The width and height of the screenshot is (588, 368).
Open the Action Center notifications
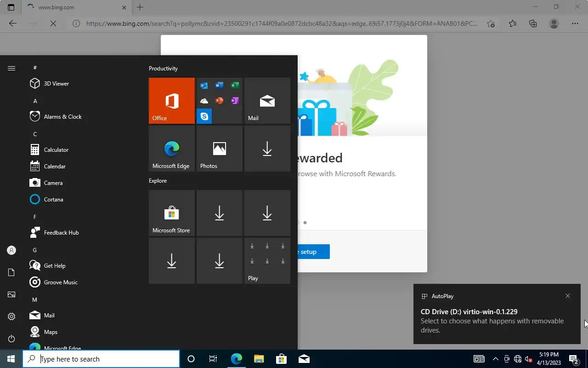coord(574,359)
